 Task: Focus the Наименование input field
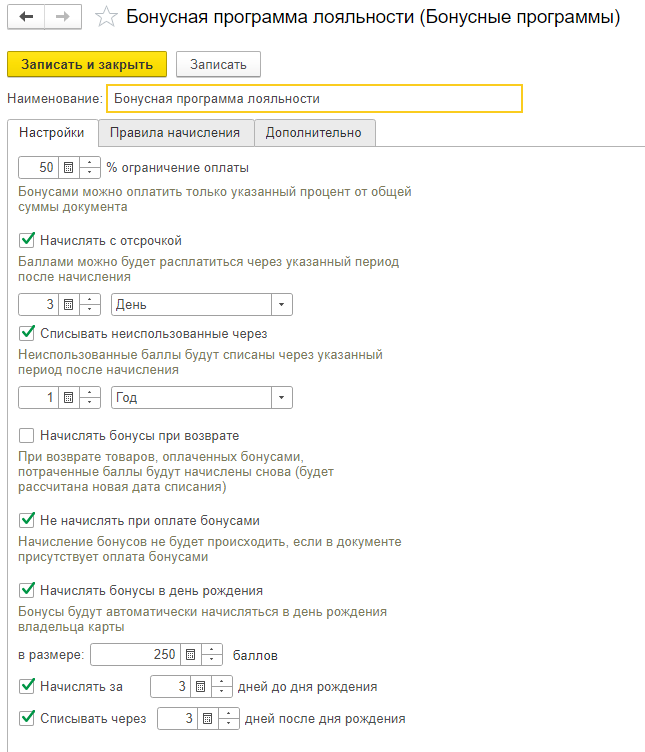[x=314, y=99]
